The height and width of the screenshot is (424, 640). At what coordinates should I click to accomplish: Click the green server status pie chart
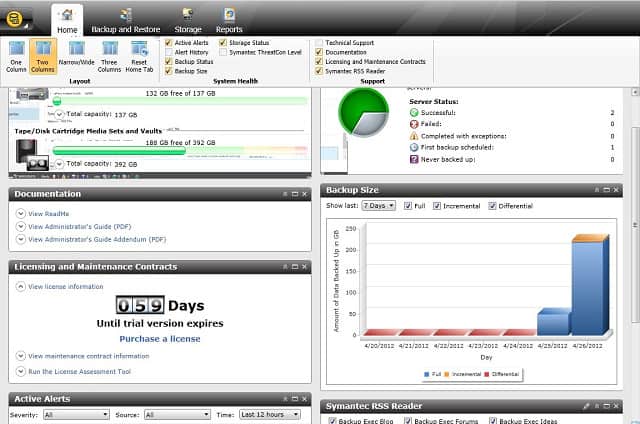364,112
